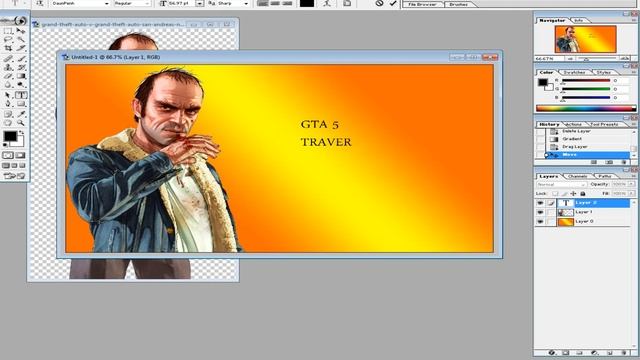Select the Notes tool
The width and height of the screenshot is (640, 360).
pyautogui.click(x=8, y=114)
